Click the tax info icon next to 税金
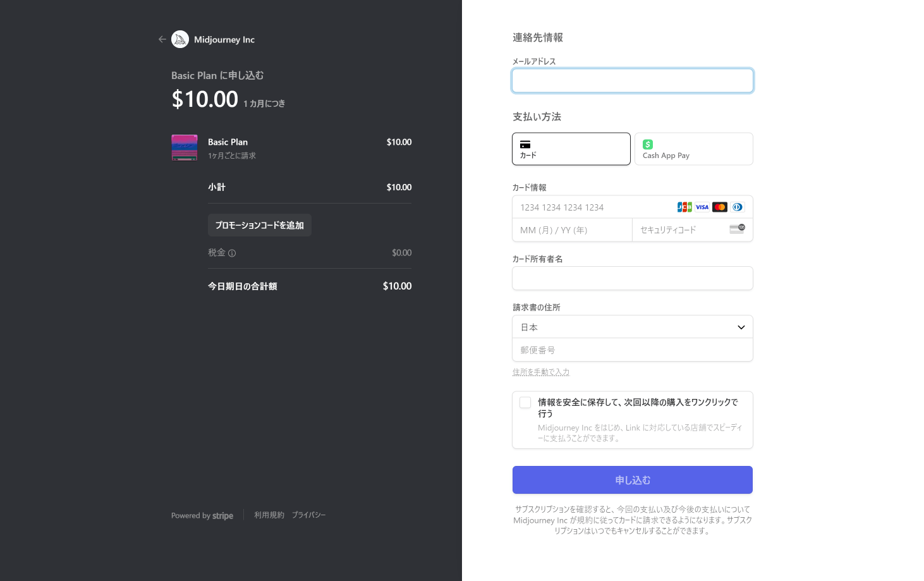The height and width of the screenshot is (581, 924). click(232, 253)
